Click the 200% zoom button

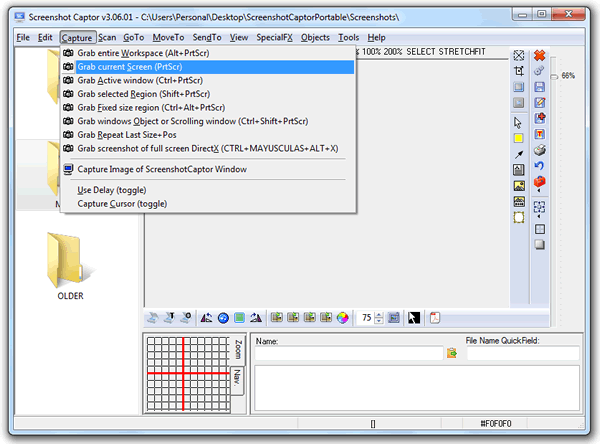393,52
